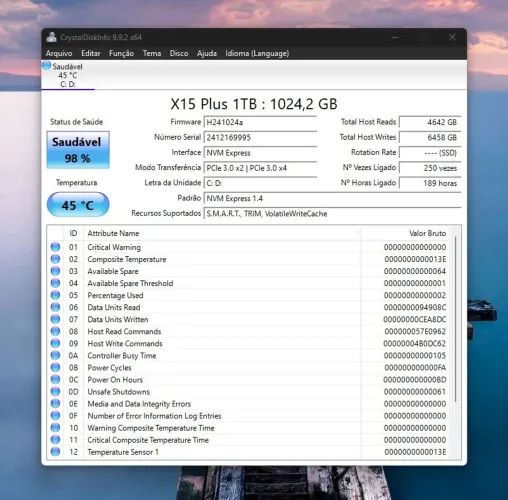The image size is (508, 500).
Task: Click the status orb for Available Spare row 03
Action: pyautogui.click(x=55, y=271)
